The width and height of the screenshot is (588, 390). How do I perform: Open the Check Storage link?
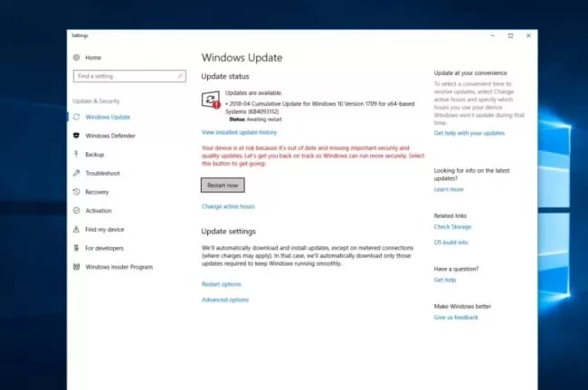coord(452,227)
